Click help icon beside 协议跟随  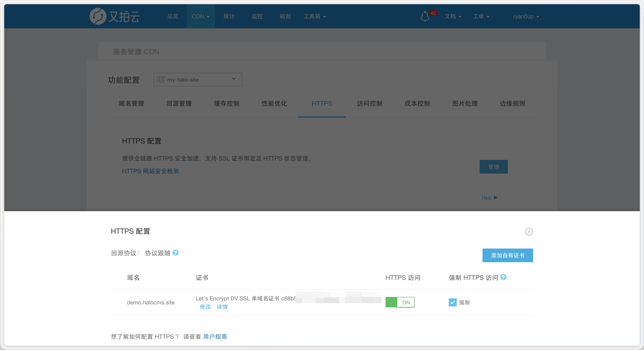point(176,253)
